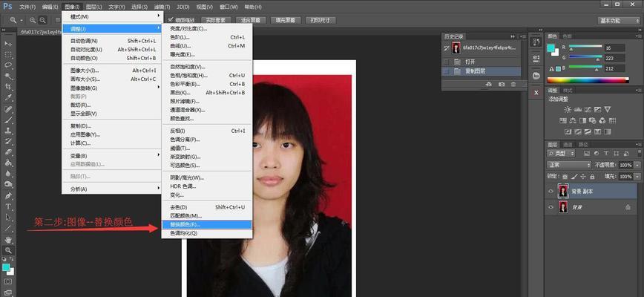Pick a color from the spectrum ramp
Image resolution: width=644 pixels, height=297 pixels.
[588, 79]
